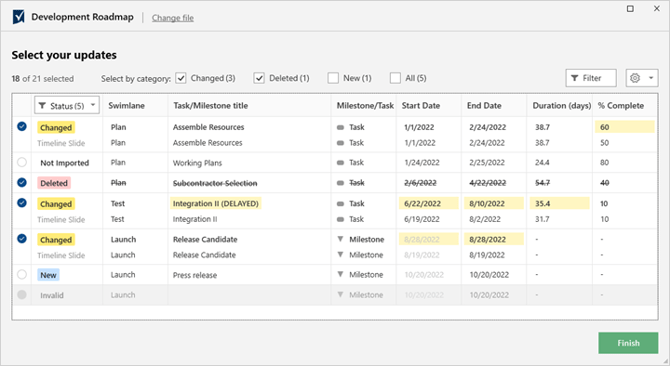Click the Milestone/Task column header
670x366 pixels.
coord(365,105)
